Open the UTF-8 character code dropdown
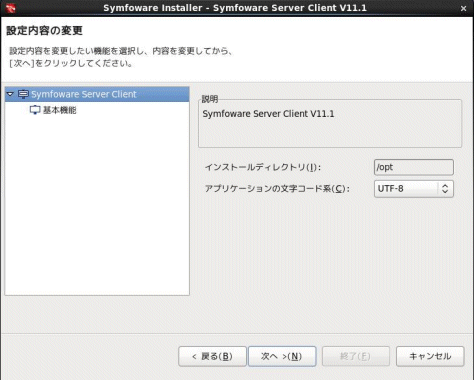Viewport: 474px width, 380px height. (x=414, y=189)
